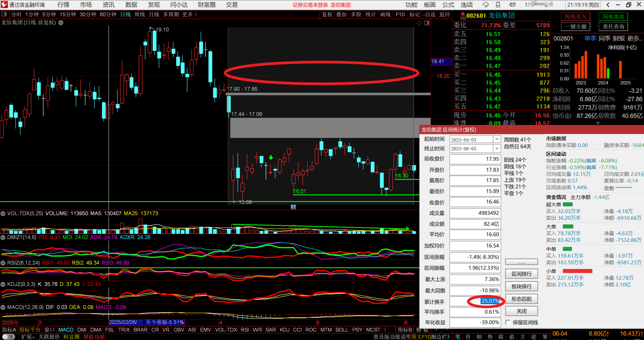Click the 2025/02/26 date marker on timeline
This screenshot has width=644, height=340.
[x=146, y=322]
